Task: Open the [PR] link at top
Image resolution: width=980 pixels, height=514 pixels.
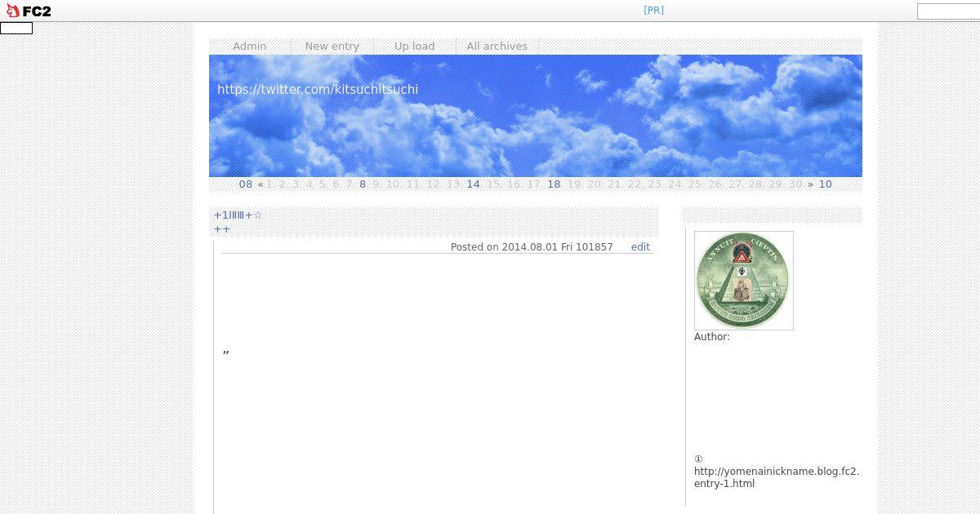Action: (653, 11)
